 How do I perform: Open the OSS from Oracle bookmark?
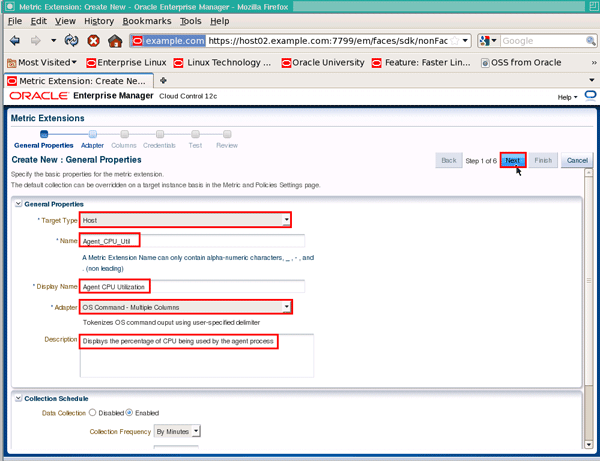click(521, 62)
